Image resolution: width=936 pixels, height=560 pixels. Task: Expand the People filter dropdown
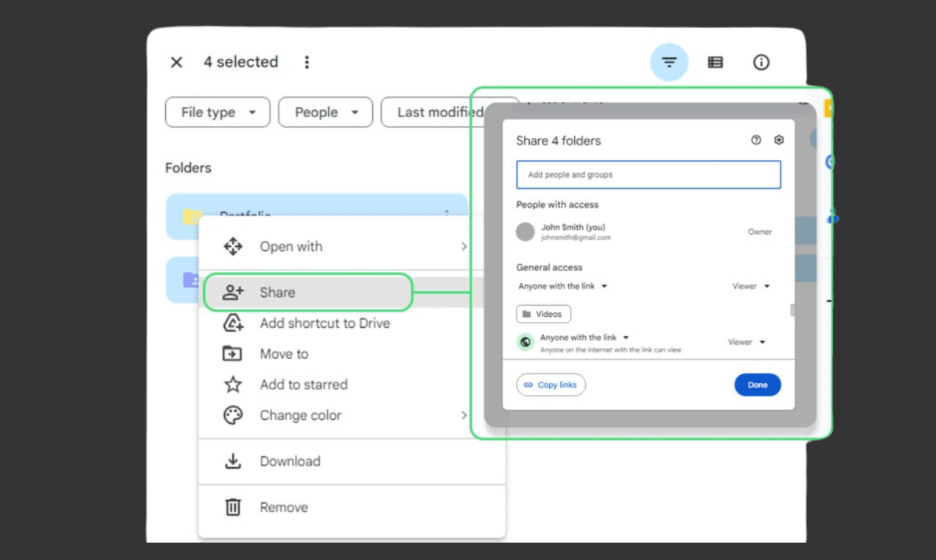[326, 112]
